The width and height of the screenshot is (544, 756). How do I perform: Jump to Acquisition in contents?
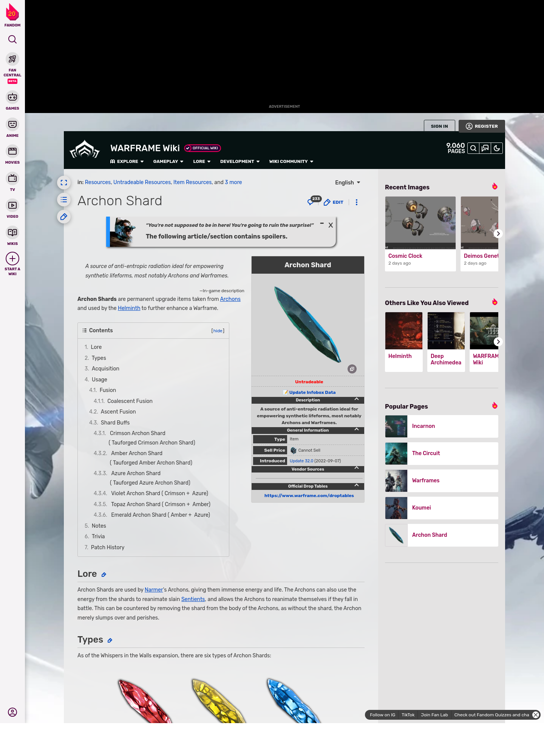coord(105,369)
